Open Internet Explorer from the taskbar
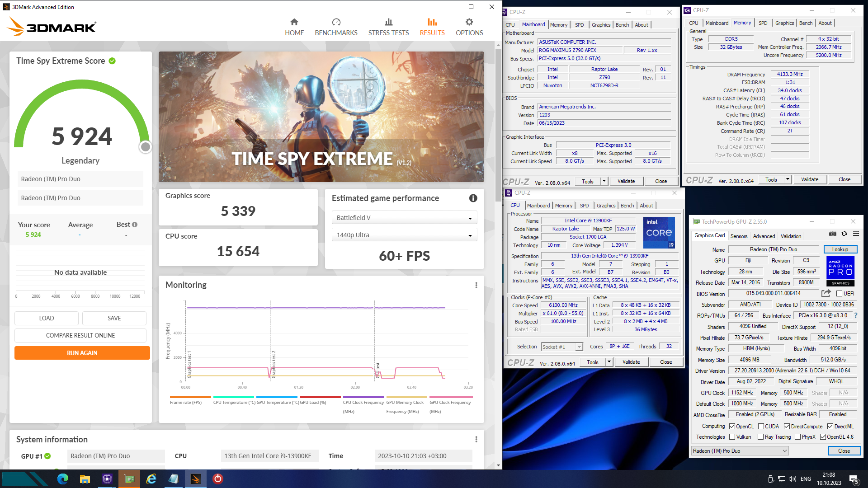Screen dimensions: 868x488 pyautogui.click(x=151, y=479)
